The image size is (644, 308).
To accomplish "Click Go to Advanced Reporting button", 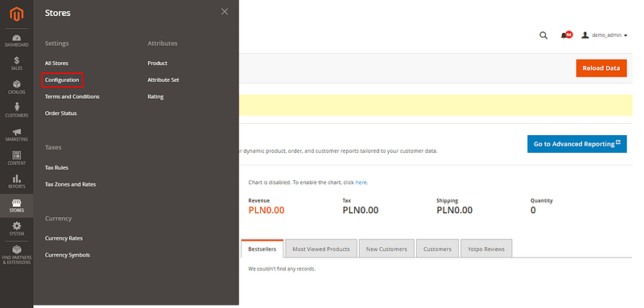I will (577, 144).
